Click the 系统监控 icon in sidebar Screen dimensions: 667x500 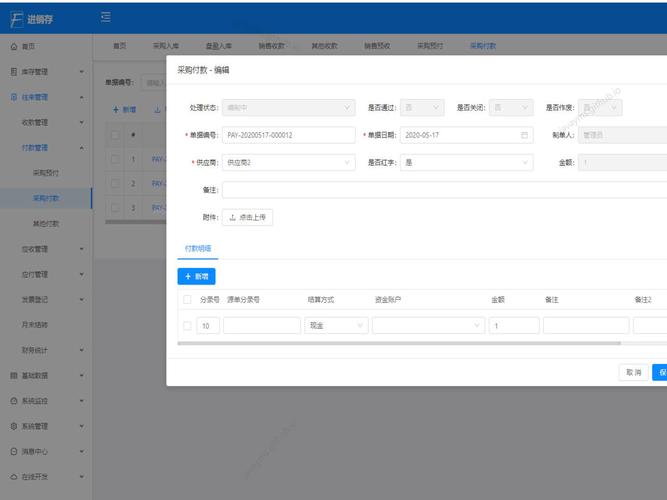pos(13,400)
